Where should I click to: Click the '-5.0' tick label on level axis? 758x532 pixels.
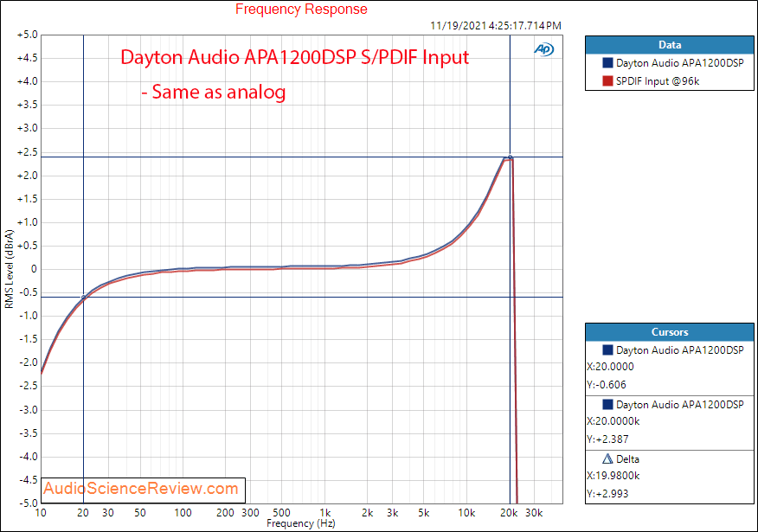click(x=28, y=503)
